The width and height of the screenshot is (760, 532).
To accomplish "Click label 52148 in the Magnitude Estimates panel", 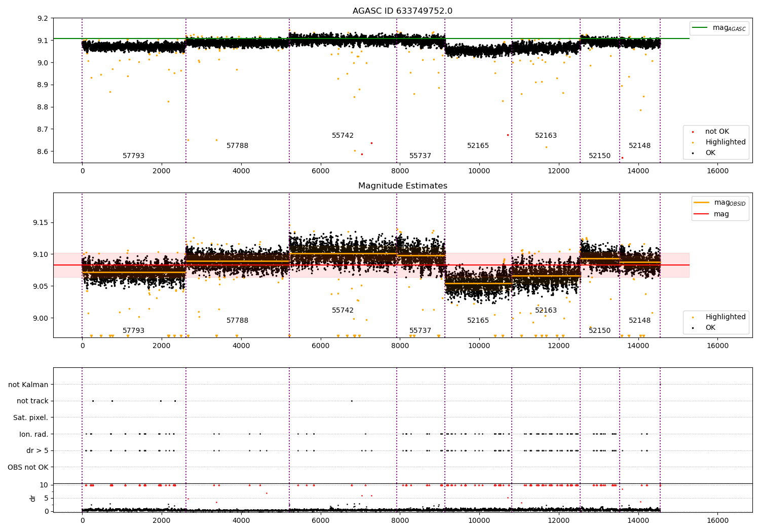I will coord(639,321).
